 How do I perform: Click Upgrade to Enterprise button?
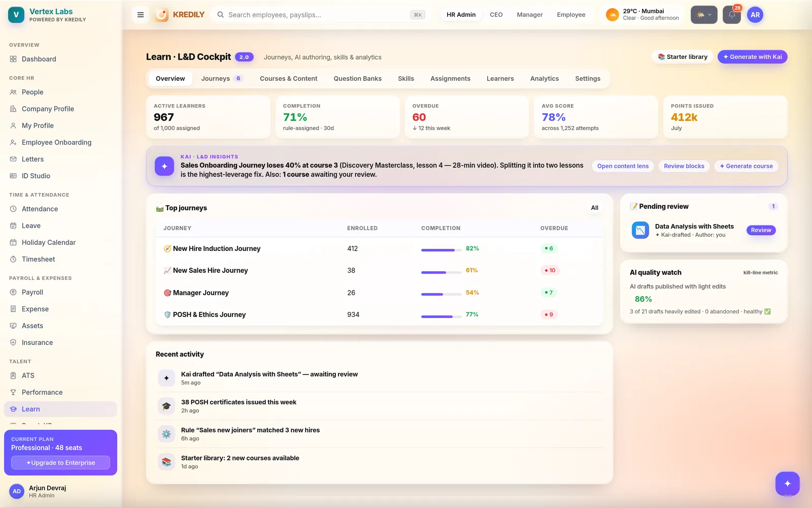61,463
